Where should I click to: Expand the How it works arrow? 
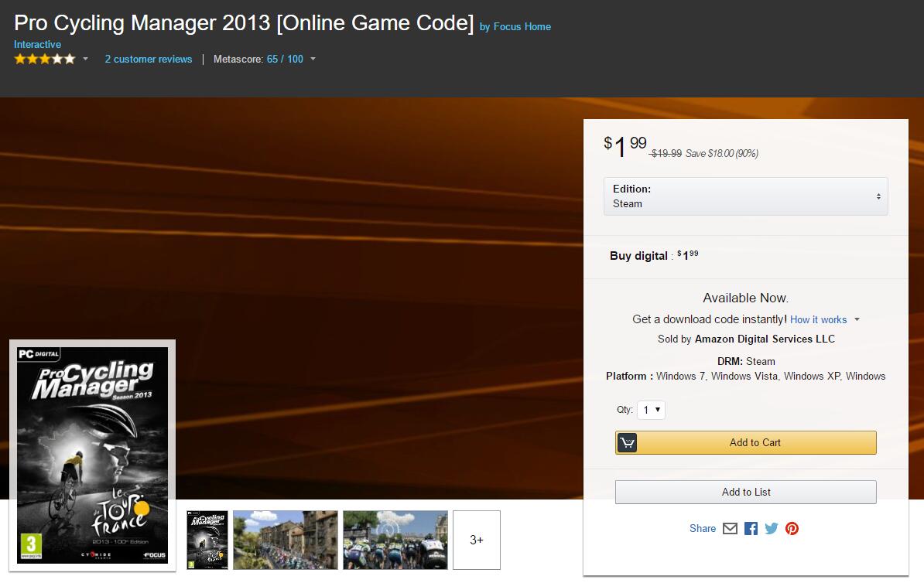click(857, 319)
